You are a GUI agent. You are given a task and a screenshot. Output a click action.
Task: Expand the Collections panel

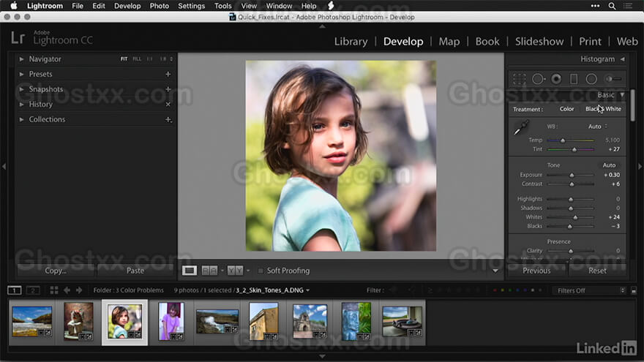pos(21,119)
